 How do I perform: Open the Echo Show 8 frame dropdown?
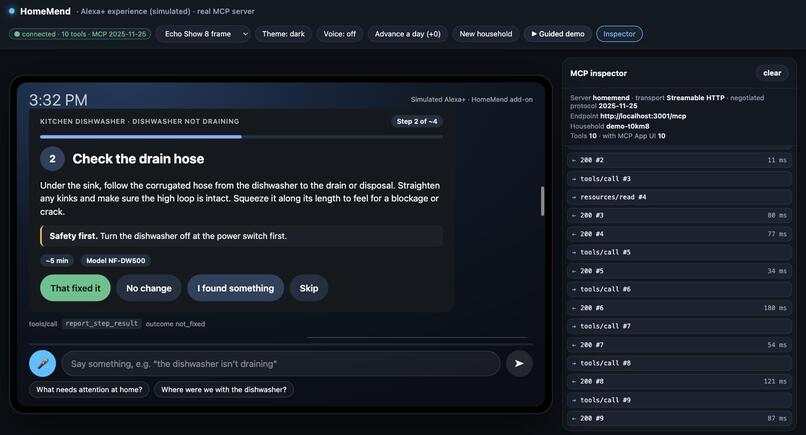203,34
